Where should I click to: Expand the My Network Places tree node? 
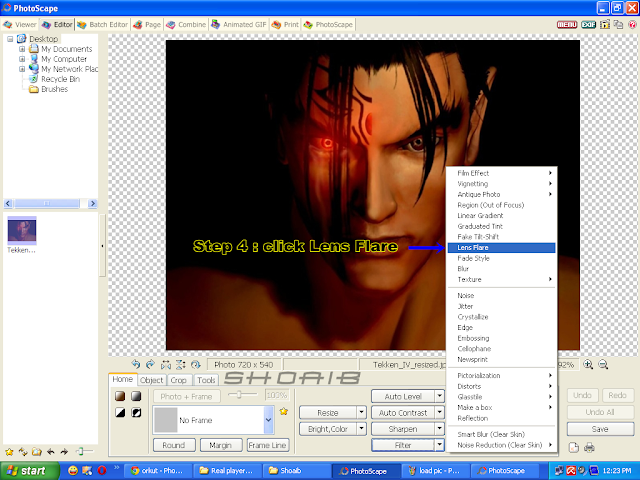click(x=22, y=69)
